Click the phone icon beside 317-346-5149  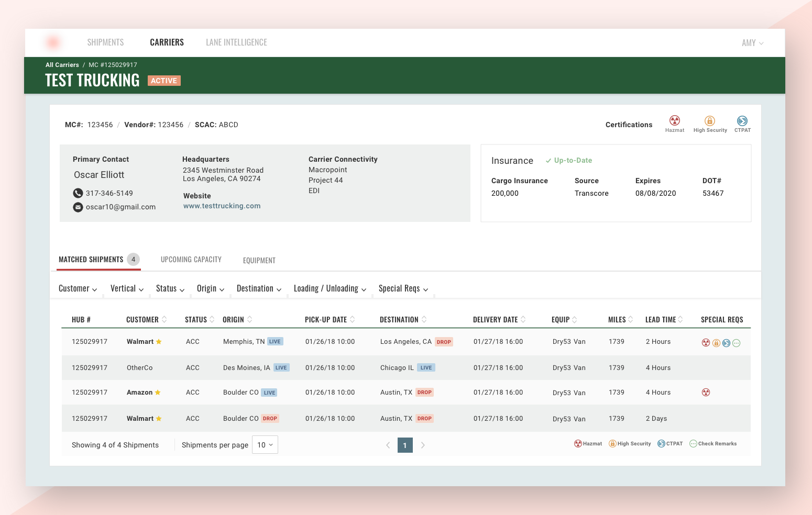pos(78,193)
